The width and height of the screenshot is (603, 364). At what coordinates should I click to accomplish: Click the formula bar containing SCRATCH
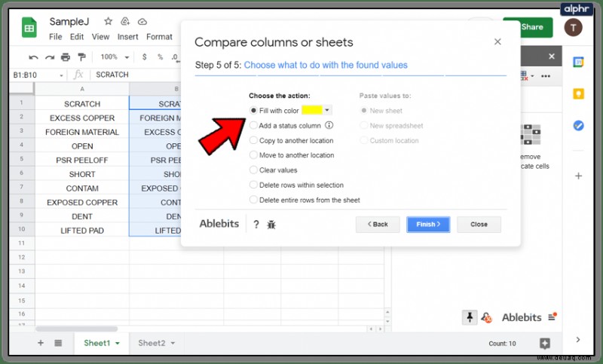[x=136, y=75]
